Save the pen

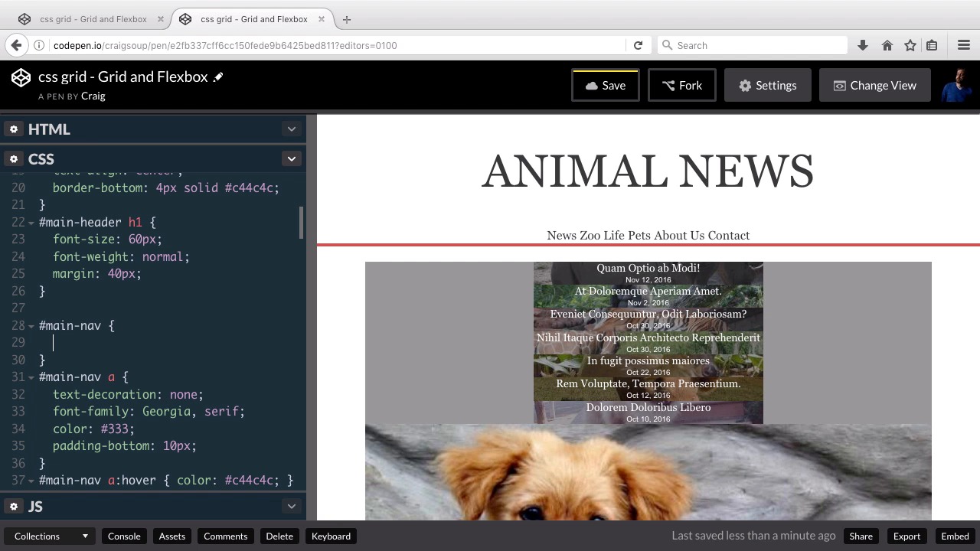click(605, 86)
